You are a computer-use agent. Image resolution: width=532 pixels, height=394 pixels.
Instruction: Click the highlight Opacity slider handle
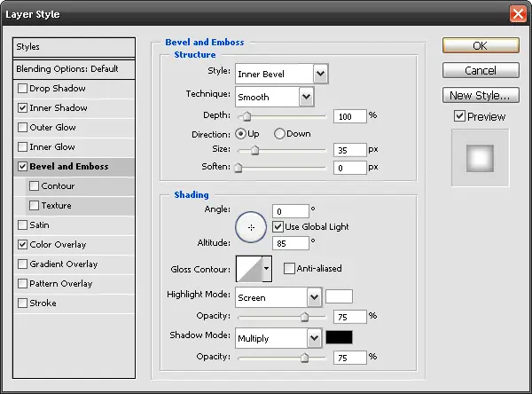(x=304, y=317)
